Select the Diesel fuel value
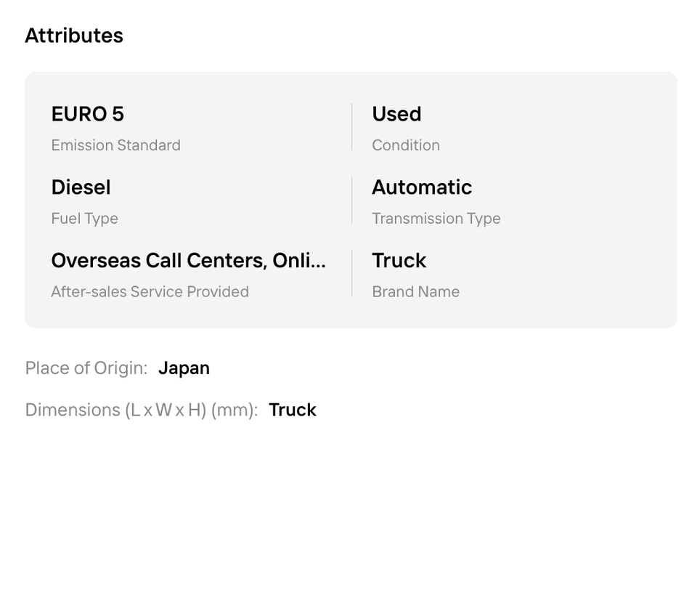The width and height of the screenshot is (697, 616). [81, 187]
